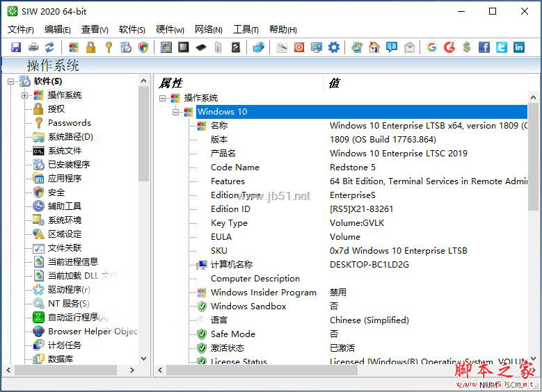Open the 工具(T) menu
This screenshot has height=392, width=542.
point(246,30)
